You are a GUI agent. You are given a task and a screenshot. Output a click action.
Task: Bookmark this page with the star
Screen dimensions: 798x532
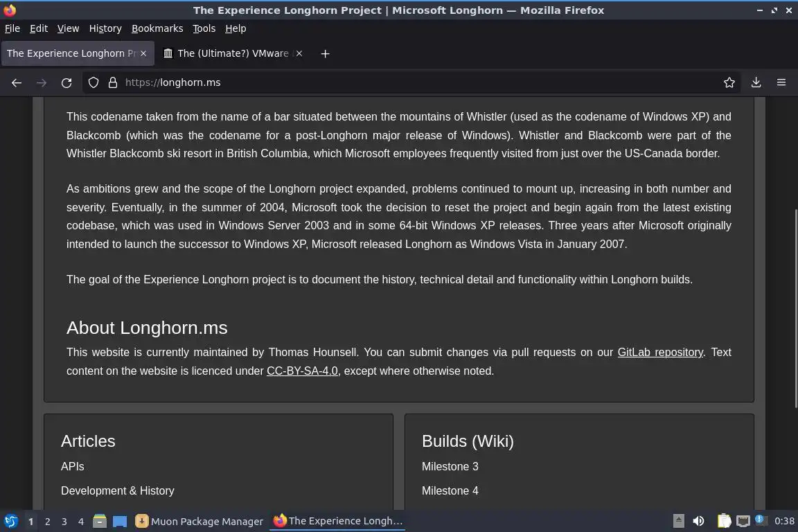click(729, 82)
